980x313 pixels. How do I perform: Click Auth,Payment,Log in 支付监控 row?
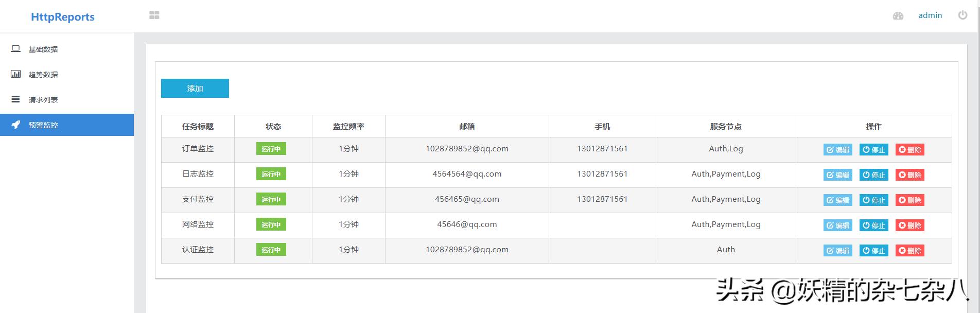(x=726, y=199)
